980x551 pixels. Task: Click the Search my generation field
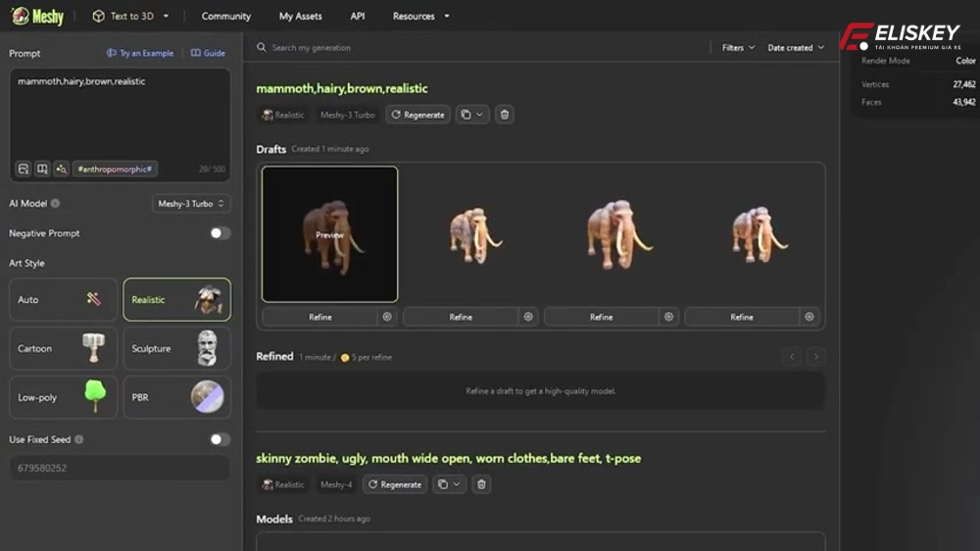(392, 47)
